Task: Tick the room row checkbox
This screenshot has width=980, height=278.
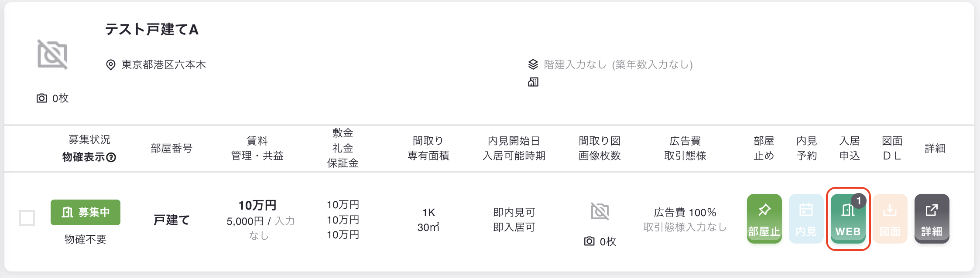Action: (27, 218)
